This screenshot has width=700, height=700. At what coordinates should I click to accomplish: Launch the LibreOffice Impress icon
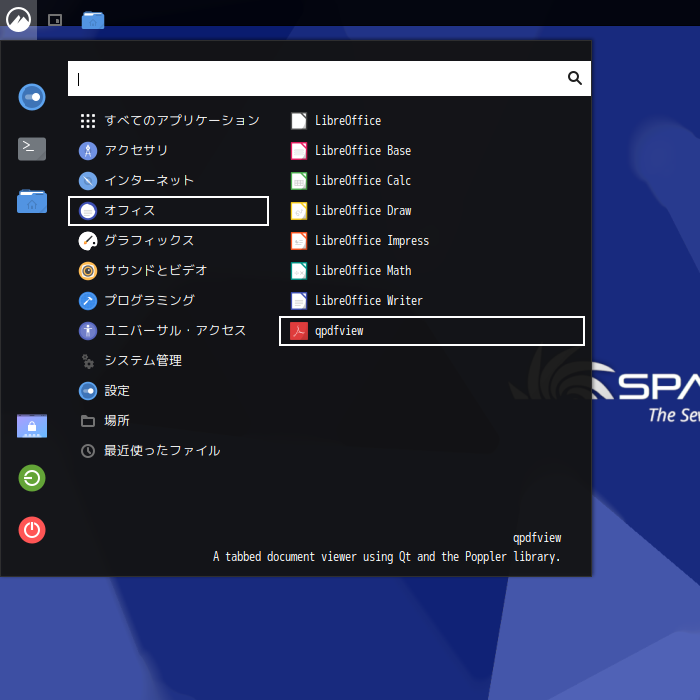(x=299, y=241)
